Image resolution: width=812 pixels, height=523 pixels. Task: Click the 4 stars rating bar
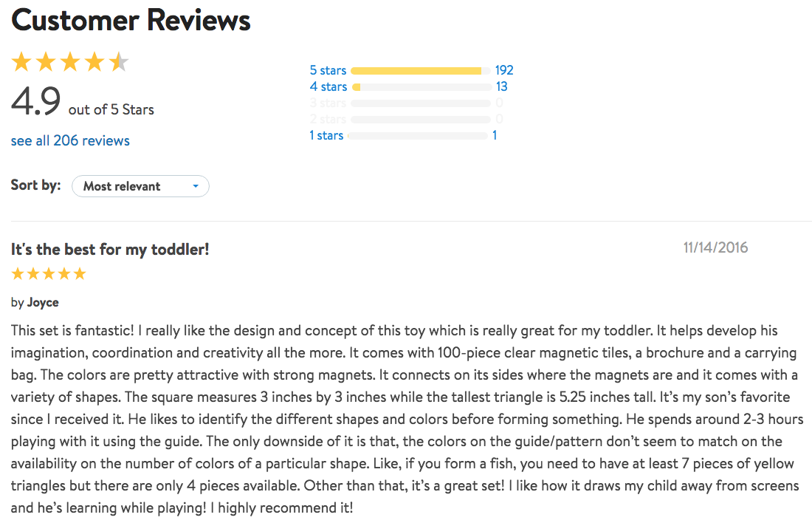point(421,87)
